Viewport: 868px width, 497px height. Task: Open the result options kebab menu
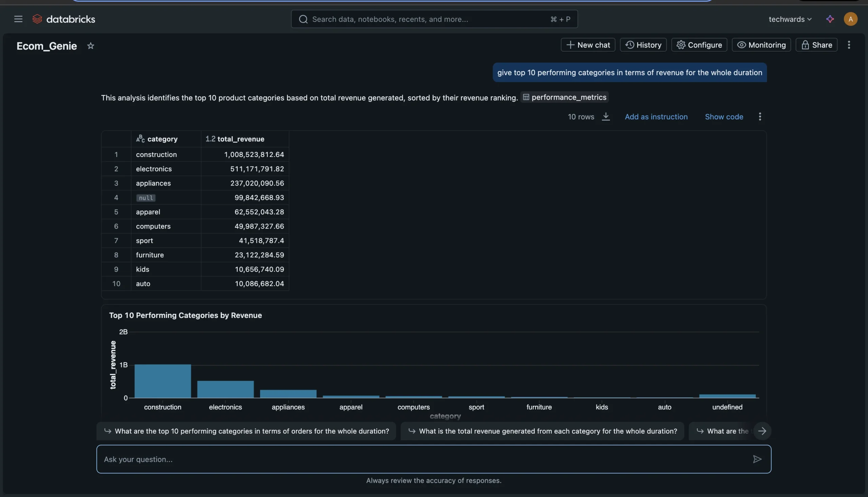point(759,116)
